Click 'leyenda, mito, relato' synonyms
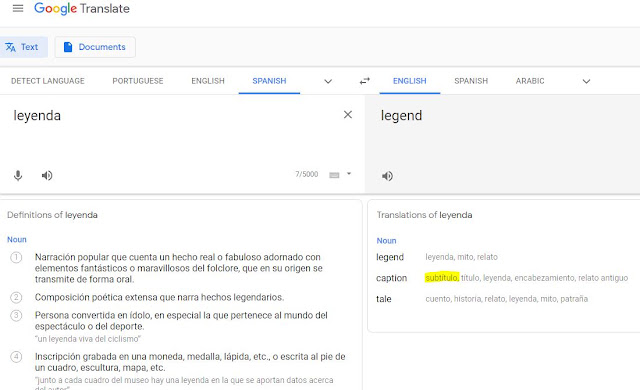 click(x=461, y=257)
